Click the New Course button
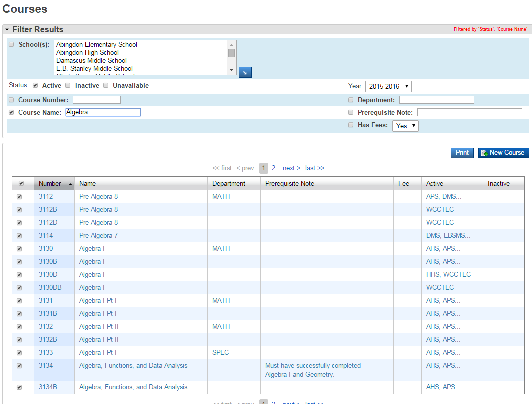 point(504,153)
